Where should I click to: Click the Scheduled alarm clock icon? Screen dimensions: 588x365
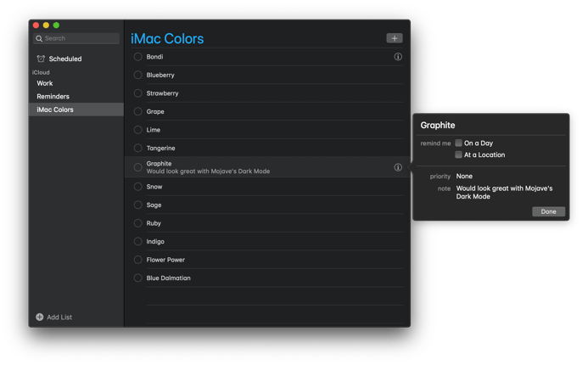pos(41,59)
